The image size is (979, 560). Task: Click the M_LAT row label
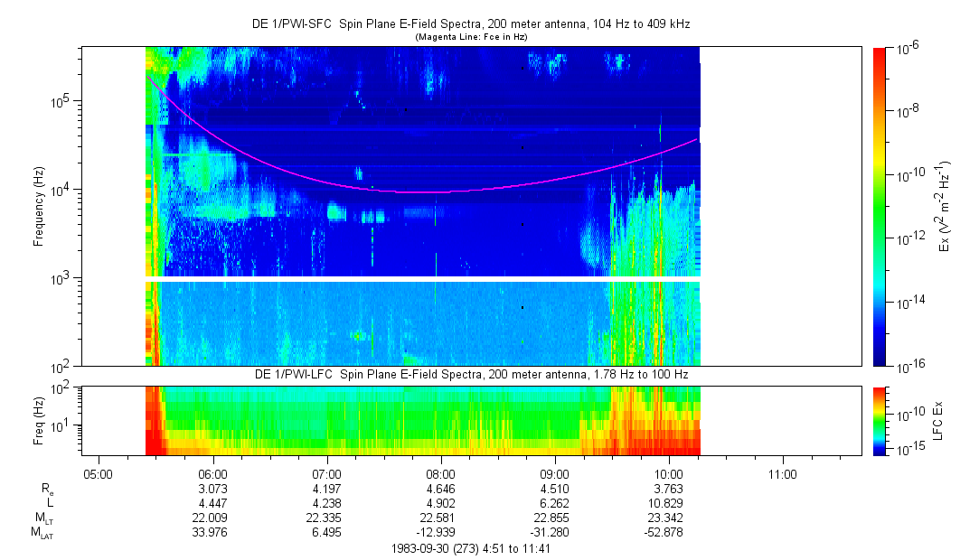[42, 532]
